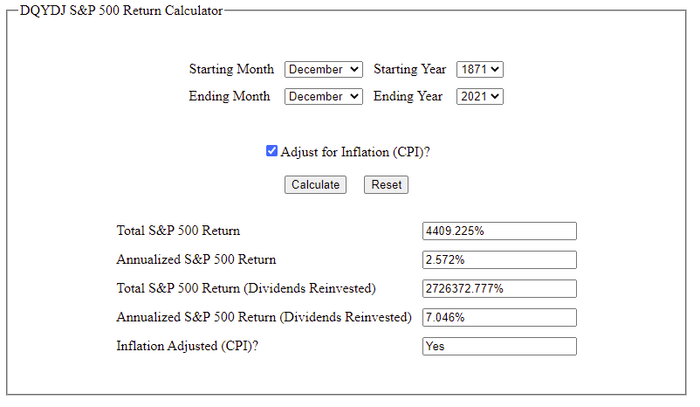The image size is (700, 407).
Task: Click the "Total S&P 500 Return (Dividends Reinvested)" label
Action: pyautogui.click(x=246, y=289)
